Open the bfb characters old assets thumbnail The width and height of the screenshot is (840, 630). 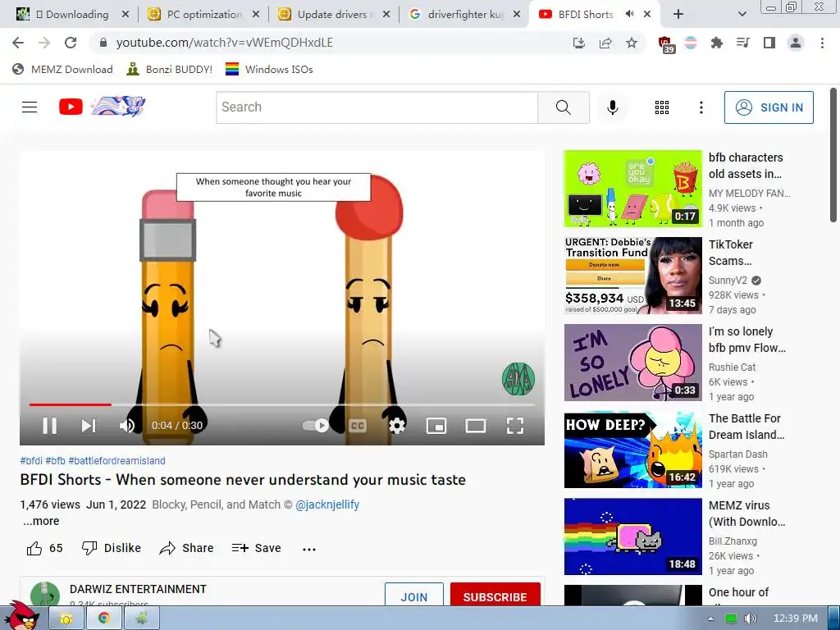coord(632,189)
